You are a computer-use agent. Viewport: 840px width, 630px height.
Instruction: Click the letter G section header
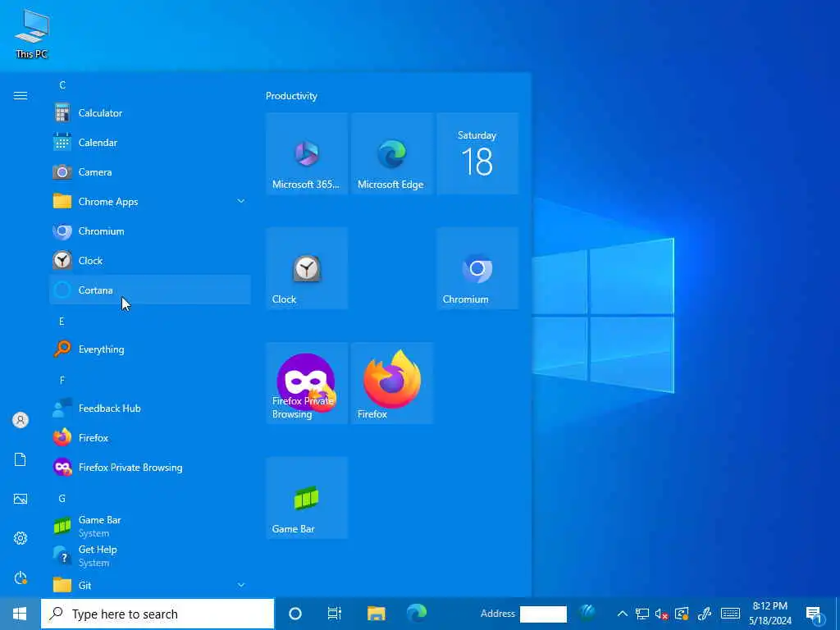62,499
